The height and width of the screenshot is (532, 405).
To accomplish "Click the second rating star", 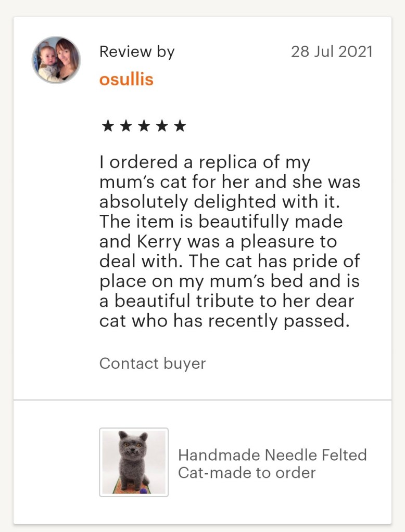I will click(125, 126).
